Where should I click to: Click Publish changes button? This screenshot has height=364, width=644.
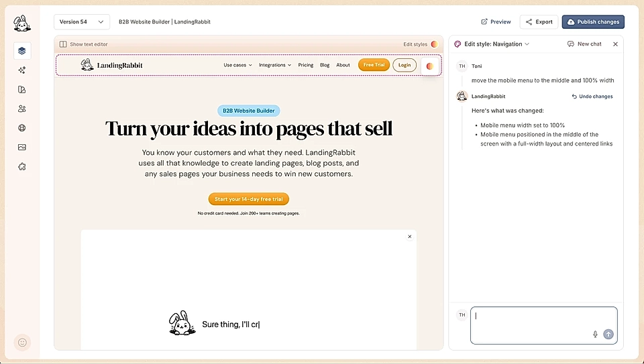pos(593,21)
